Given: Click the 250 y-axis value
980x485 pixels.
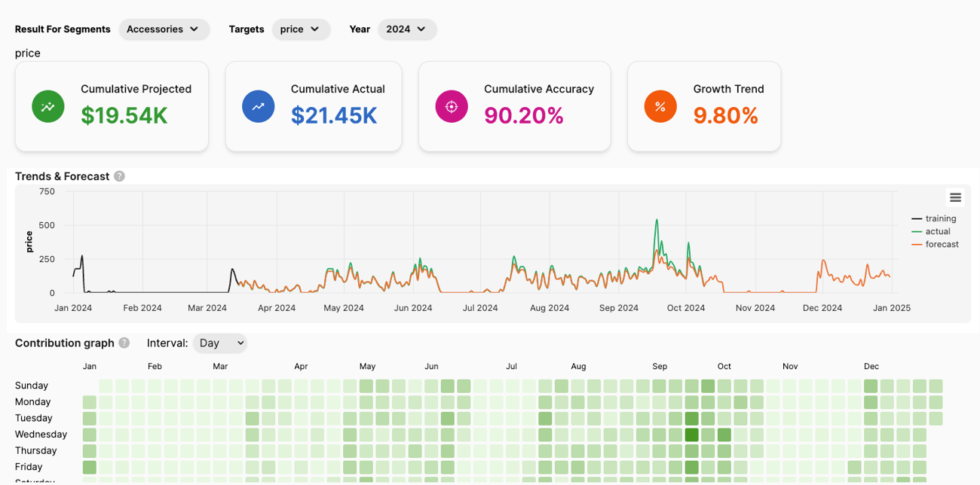Looking at the screenshot, I should [x=47, y=259].
